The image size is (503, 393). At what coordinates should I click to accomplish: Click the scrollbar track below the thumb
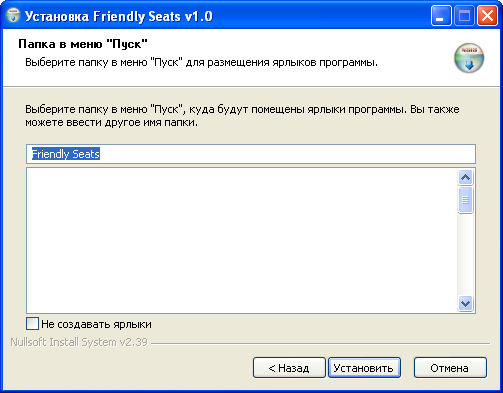coord(465,254)
